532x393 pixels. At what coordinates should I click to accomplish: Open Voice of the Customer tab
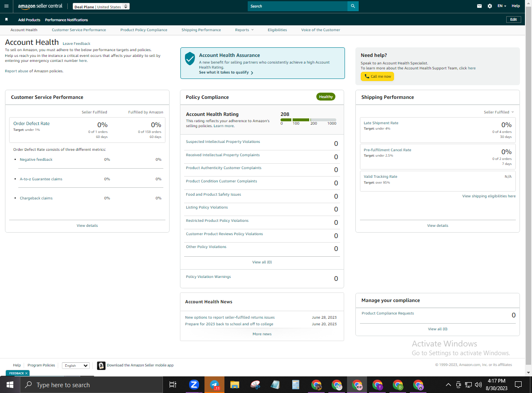320,30
